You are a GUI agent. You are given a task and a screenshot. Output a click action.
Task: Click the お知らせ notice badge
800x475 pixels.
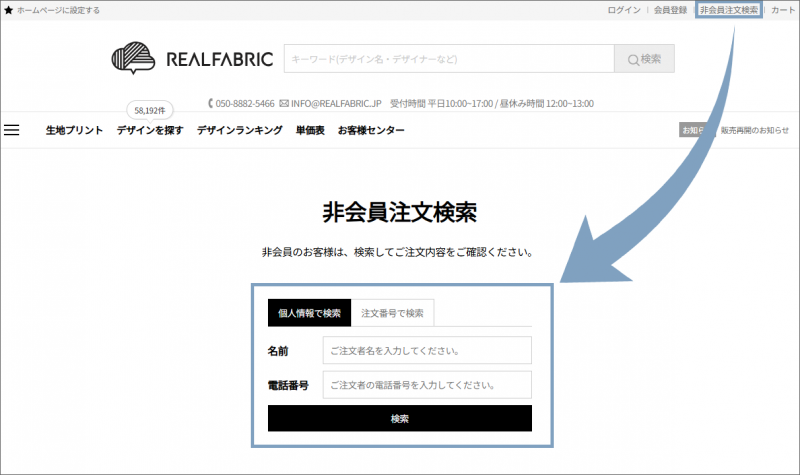tap(691, 130)
